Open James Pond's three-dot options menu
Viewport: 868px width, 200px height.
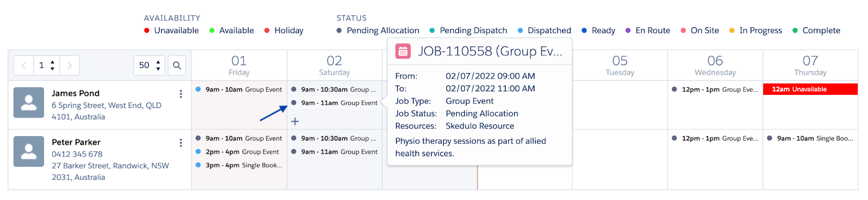(x=181, y=94)
